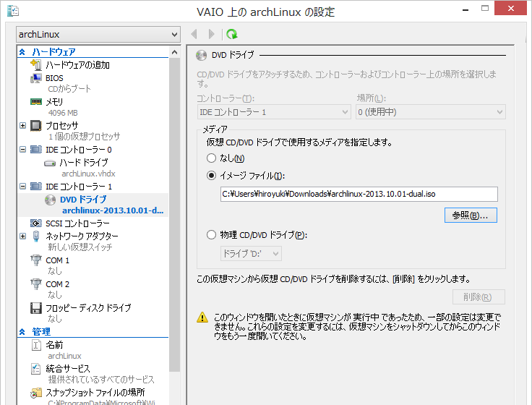Collapse the IDE コントローラー 1 node
The height and width of the screenshot is (405, 532).
22,187
